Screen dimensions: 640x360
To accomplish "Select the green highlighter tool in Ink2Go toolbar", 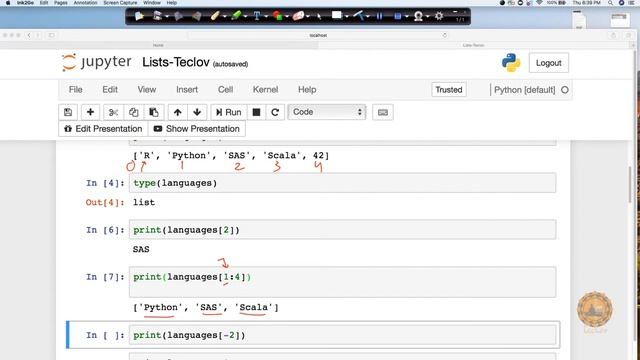I will click(236, 16).
